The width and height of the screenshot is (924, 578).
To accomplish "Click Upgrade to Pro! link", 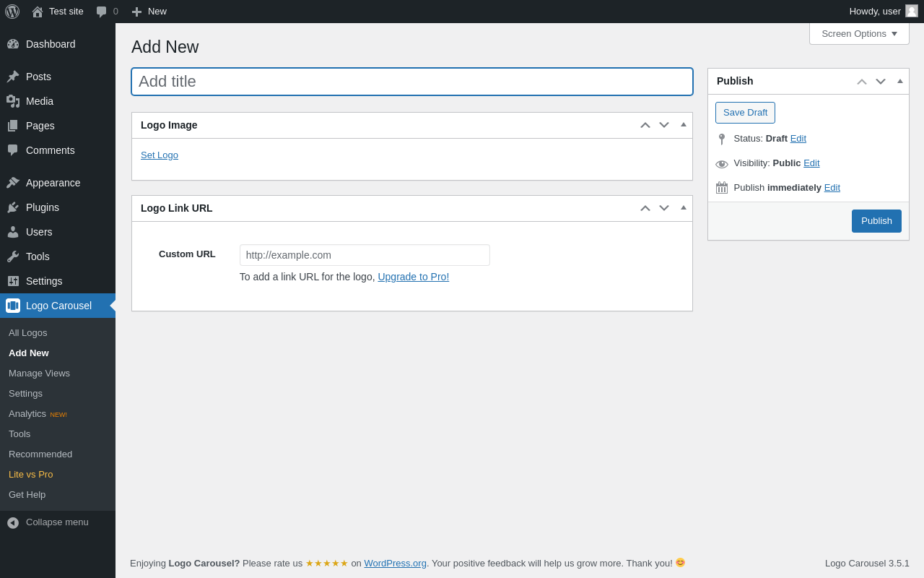I will click(x=414, y=277).
